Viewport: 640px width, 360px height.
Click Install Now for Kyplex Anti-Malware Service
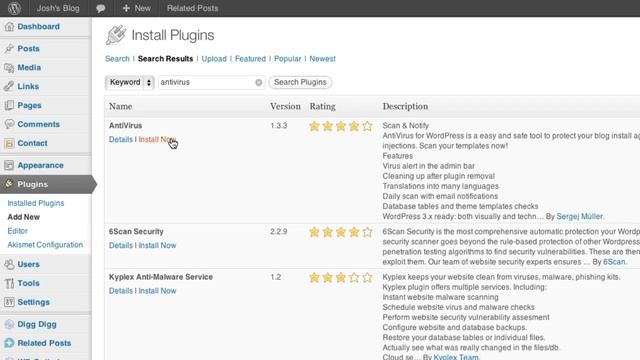pyautogui.click(x=157, y=291)
